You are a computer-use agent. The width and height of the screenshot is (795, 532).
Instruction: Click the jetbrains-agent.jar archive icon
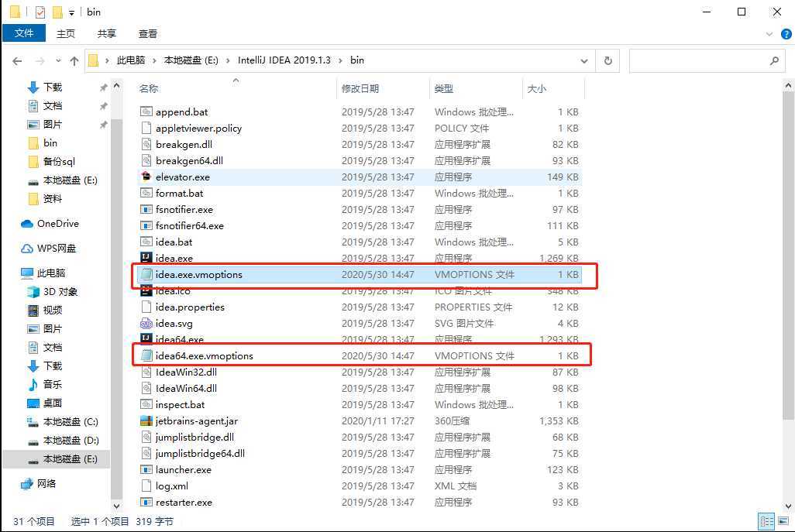click(x=146, y=420)
